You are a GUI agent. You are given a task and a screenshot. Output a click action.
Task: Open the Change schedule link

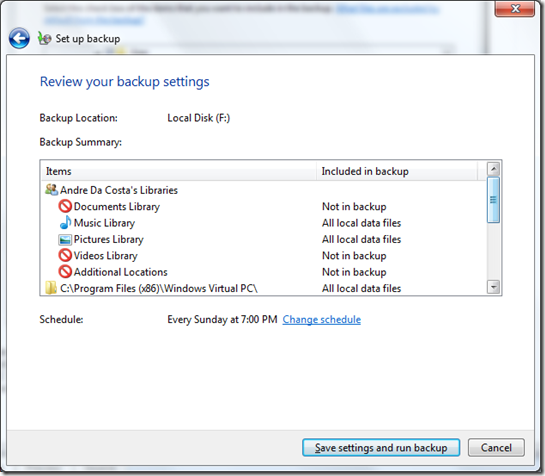point(322,320)
